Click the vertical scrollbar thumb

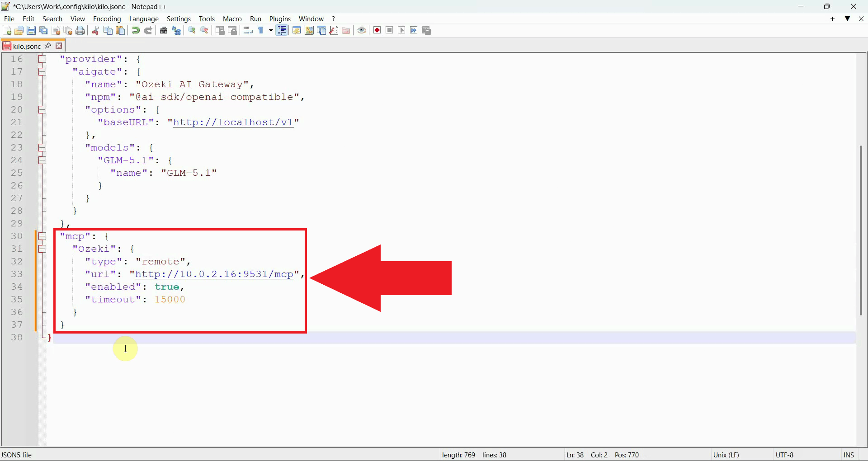[861, 230]
